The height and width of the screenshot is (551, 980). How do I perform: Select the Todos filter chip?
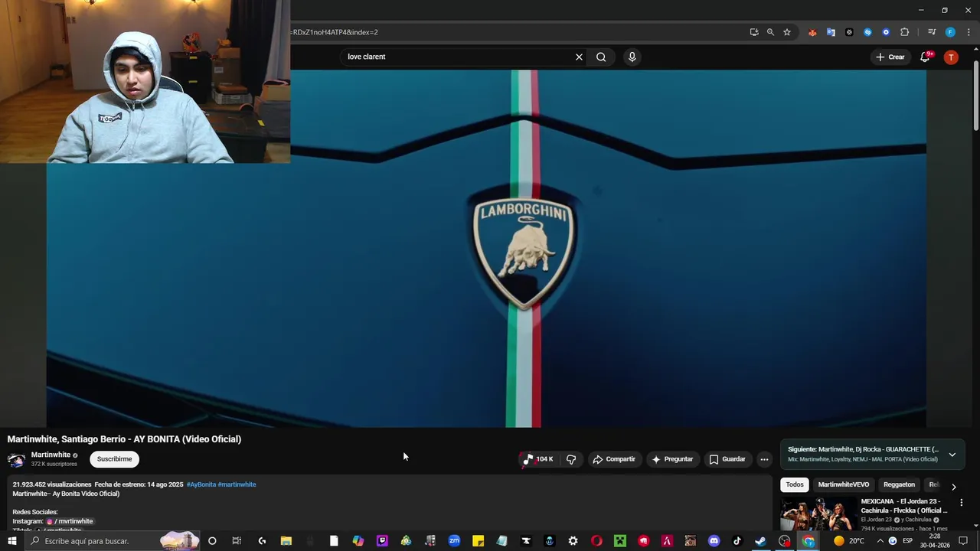(x=795, y=484)
